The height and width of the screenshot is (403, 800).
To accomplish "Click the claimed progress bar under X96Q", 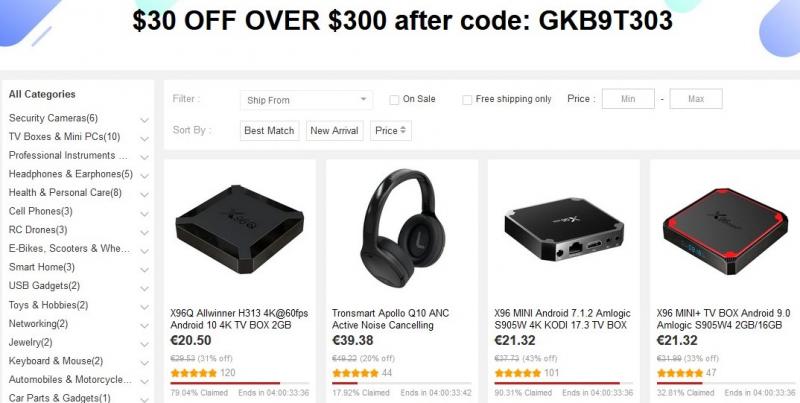I will (x=240, y=383).
